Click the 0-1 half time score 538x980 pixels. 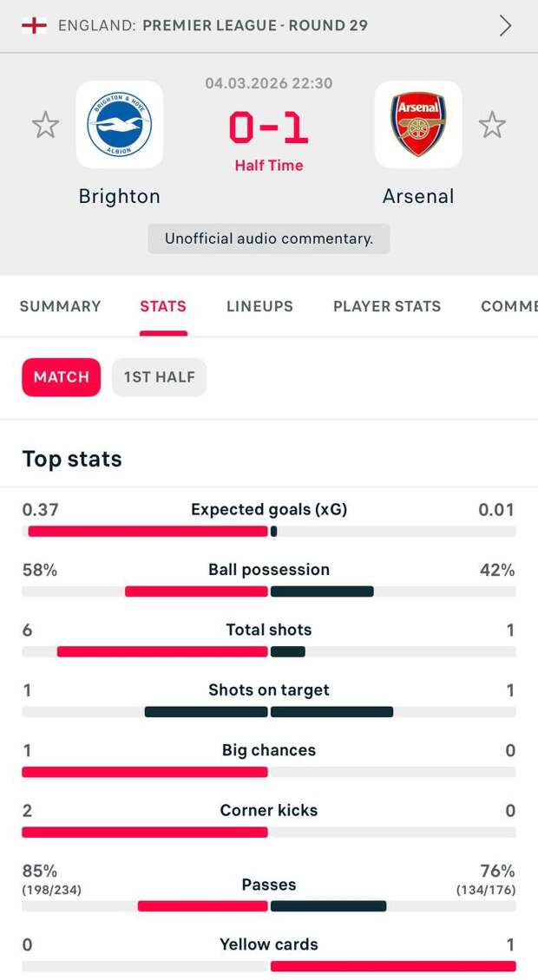[269, 128]
